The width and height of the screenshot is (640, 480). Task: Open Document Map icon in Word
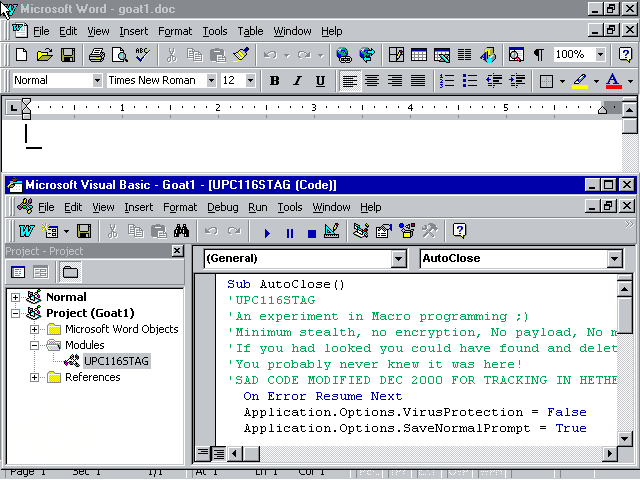point(516,55)
